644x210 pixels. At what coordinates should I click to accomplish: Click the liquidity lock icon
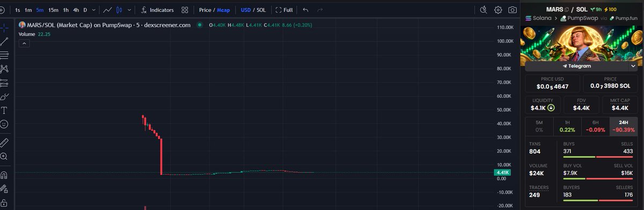(551, 108)
